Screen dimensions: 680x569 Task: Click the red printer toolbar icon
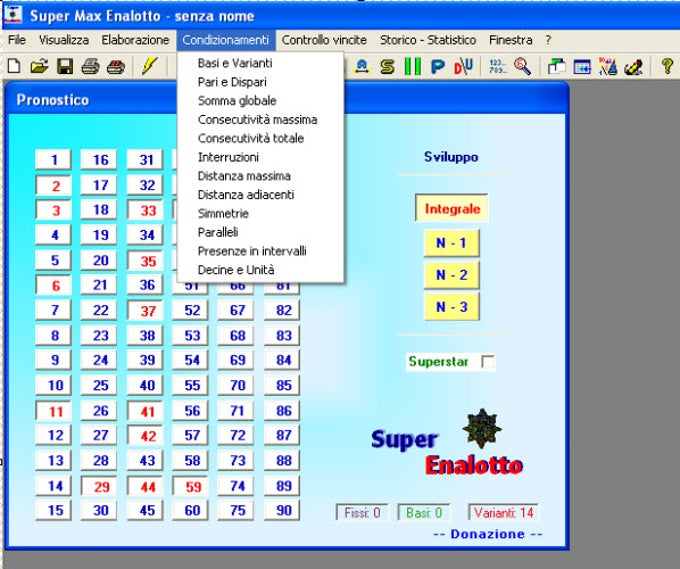116,66
